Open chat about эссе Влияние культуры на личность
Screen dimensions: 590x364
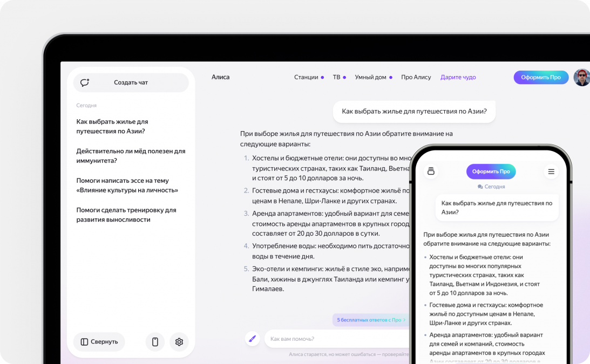tap(127, 186)
